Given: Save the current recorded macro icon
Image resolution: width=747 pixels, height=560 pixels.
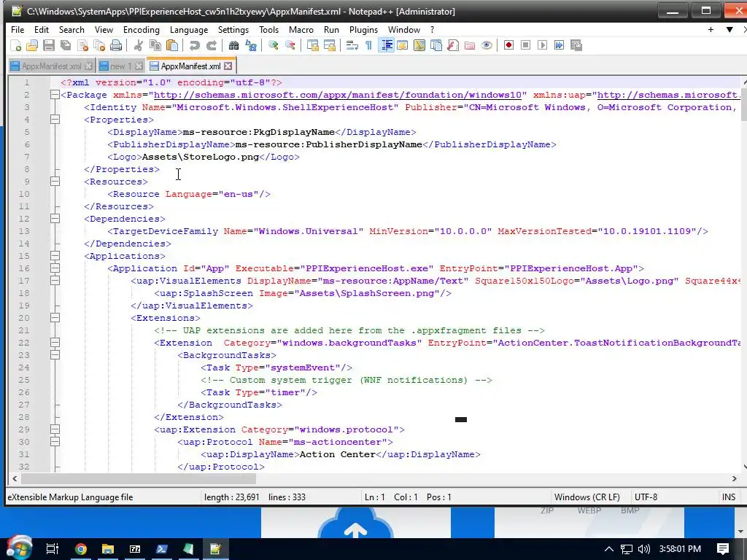Looking at the screenshot, I should (x=576, y=45).
